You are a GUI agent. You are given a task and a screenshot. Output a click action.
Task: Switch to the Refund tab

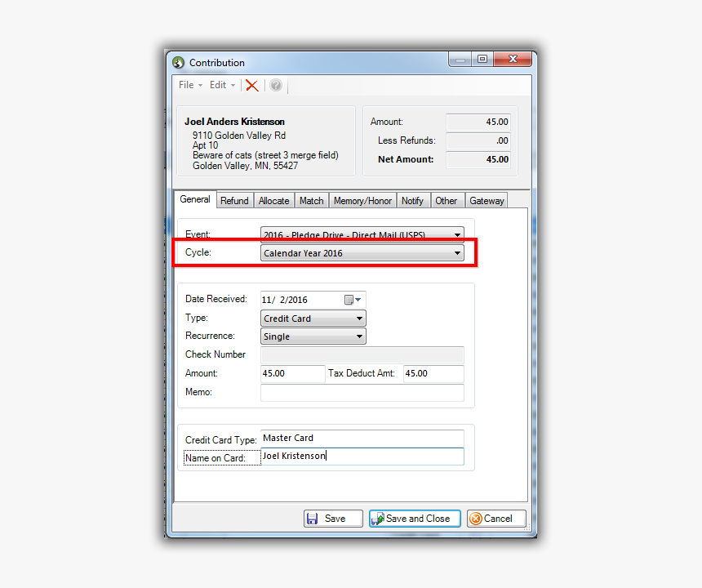pyautogui.click(x=234, y=201)
